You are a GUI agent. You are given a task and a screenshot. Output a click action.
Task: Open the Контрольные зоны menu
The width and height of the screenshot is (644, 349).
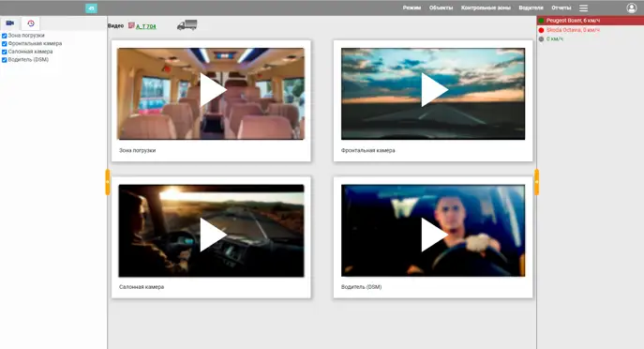pos(486,8)
